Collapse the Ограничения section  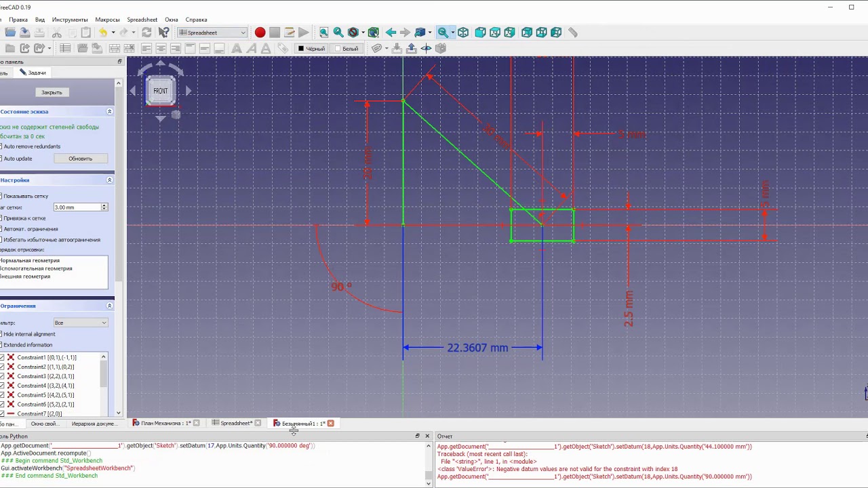coord(110,306)
